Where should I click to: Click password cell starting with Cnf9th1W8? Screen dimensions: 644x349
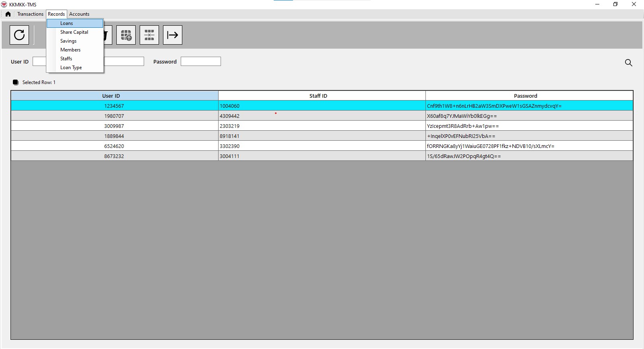pos(529,106)
